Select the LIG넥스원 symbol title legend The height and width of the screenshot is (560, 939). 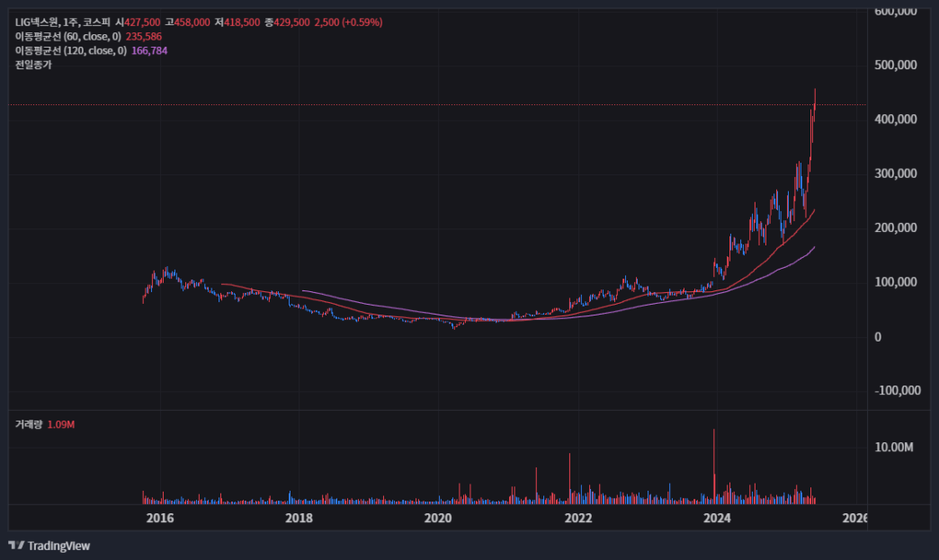pos(198,22)
